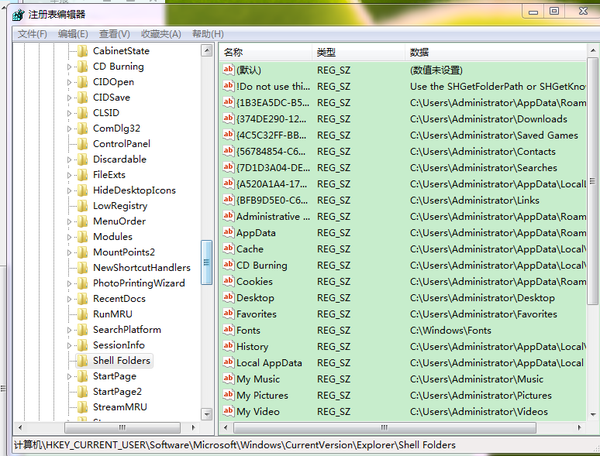Open the 编辑(E) menu
Viewport: 600px width, 456px height.
pyautogui.click(x=73, y=34)
